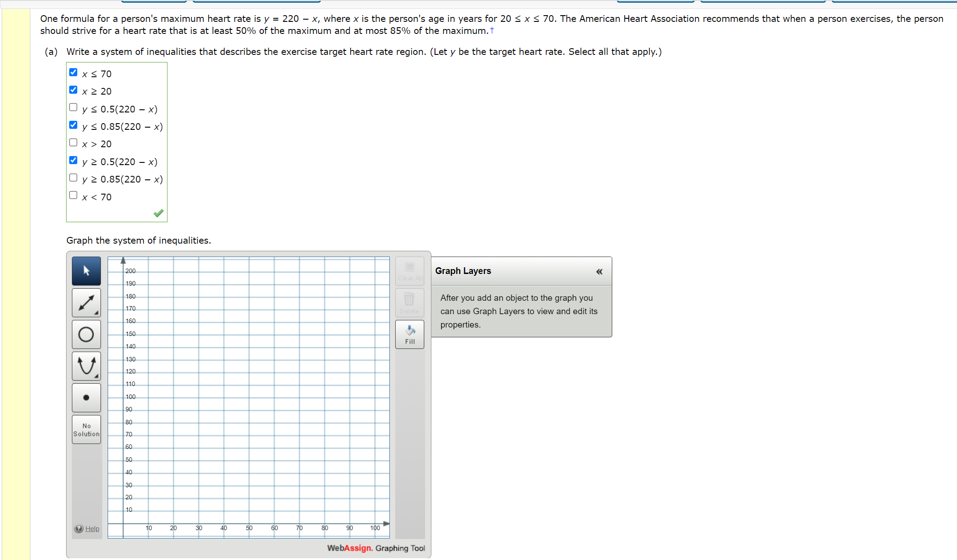Check the y ≤ 0.5(220 − x) option

[73, 108]
